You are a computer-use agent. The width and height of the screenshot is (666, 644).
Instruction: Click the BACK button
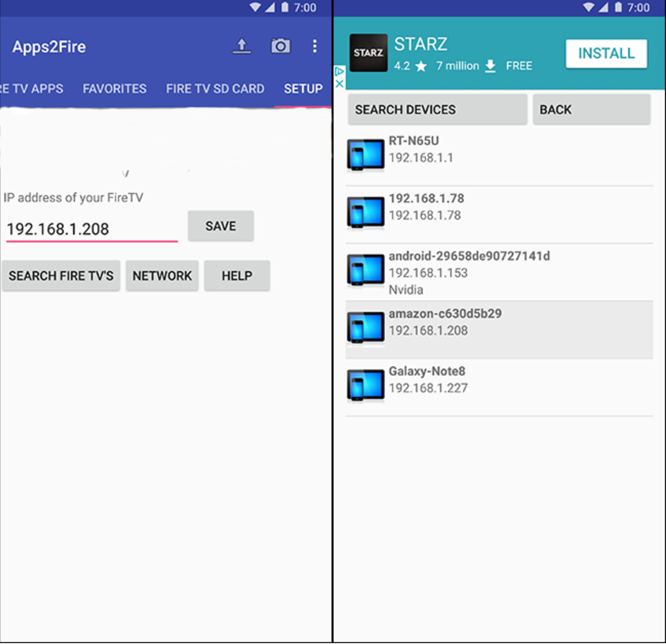(591, 109)
